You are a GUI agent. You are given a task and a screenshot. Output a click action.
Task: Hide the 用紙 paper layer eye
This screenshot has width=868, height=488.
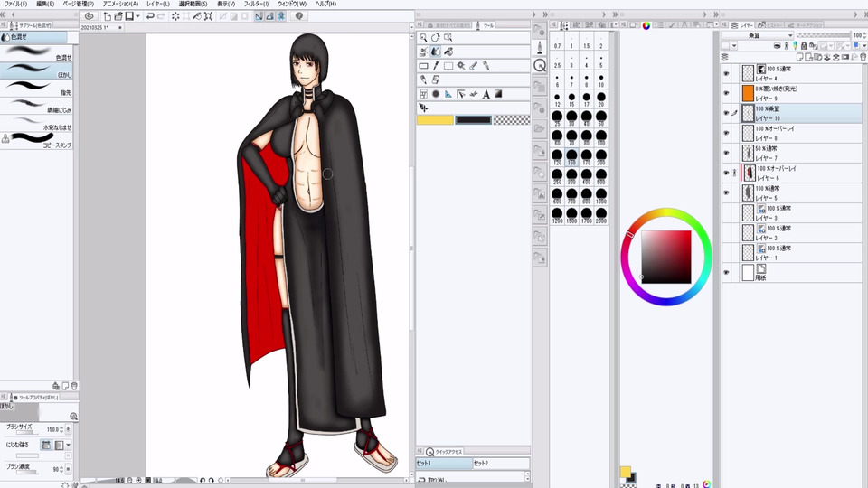726,272
